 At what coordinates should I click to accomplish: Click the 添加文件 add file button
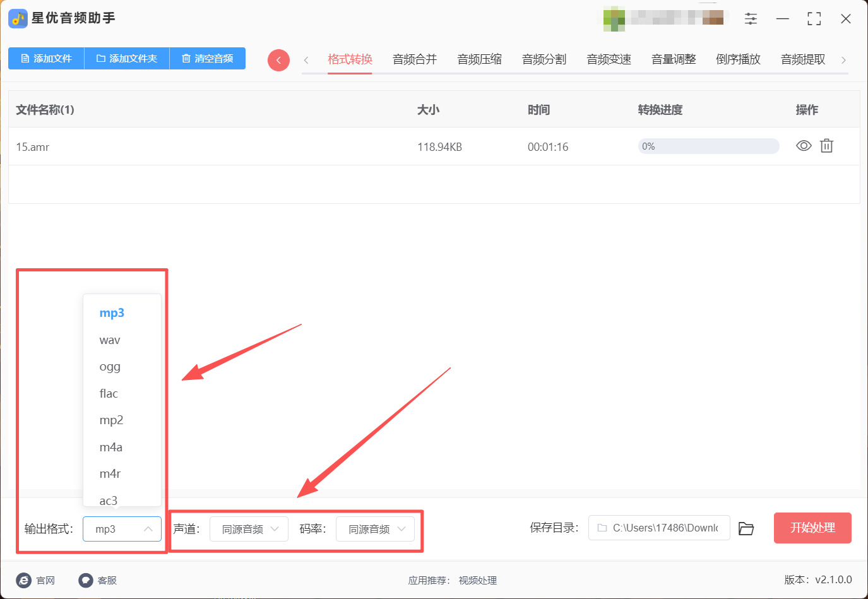click(x=46, y=59)
